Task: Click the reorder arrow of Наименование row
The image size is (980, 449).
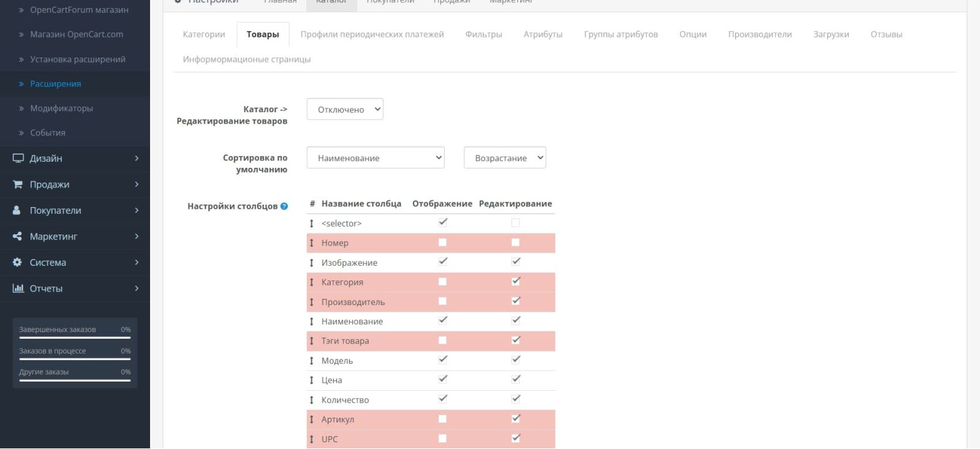Action: (312, 322)
